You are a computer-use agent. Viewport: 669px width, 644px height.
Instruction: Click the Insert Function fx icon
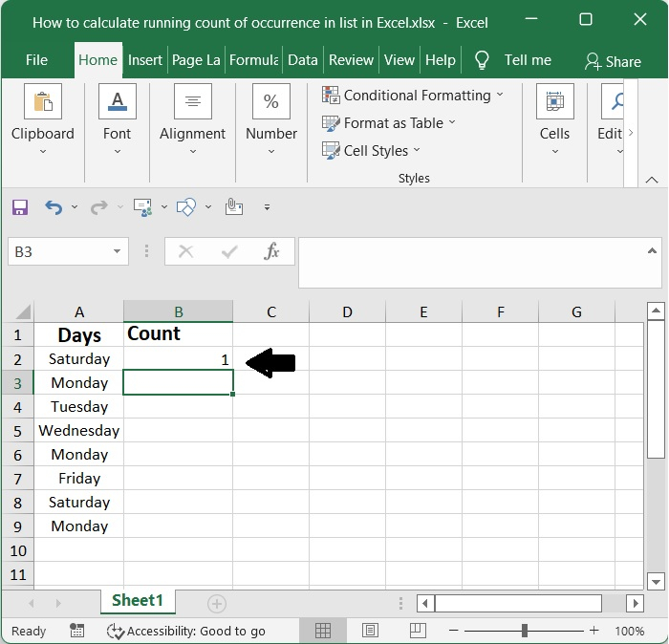pos(272,251)
